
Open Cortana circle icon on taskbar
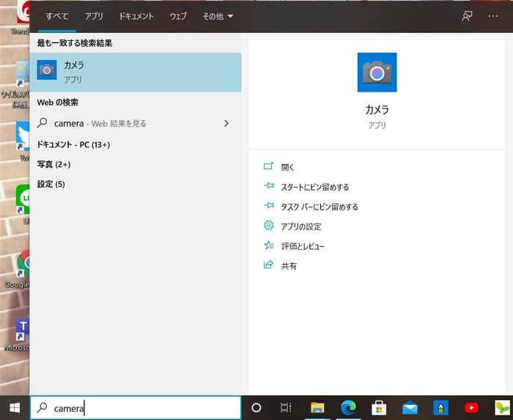256,408
